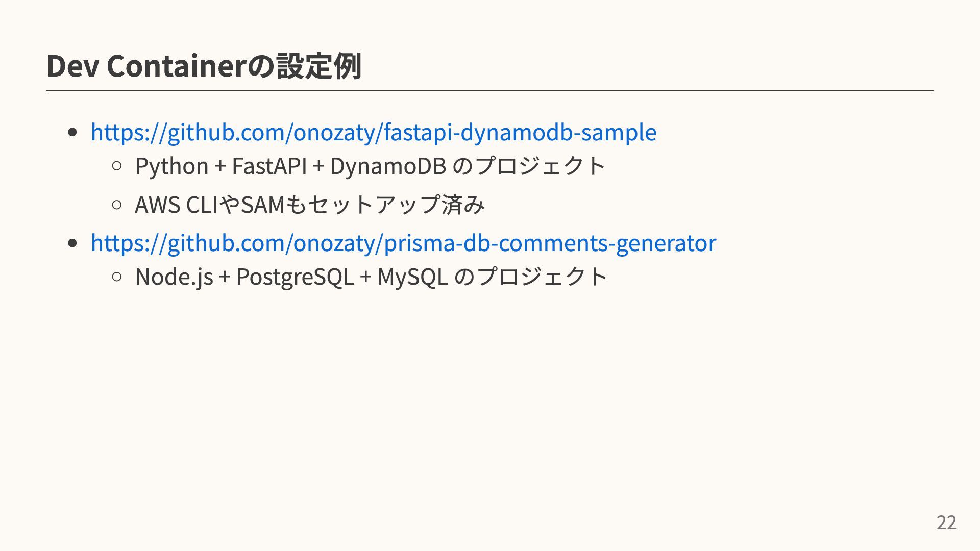Click the word "MySQL" in the last sub-bullet
980x551 pixels.
[x=412, y=277]
